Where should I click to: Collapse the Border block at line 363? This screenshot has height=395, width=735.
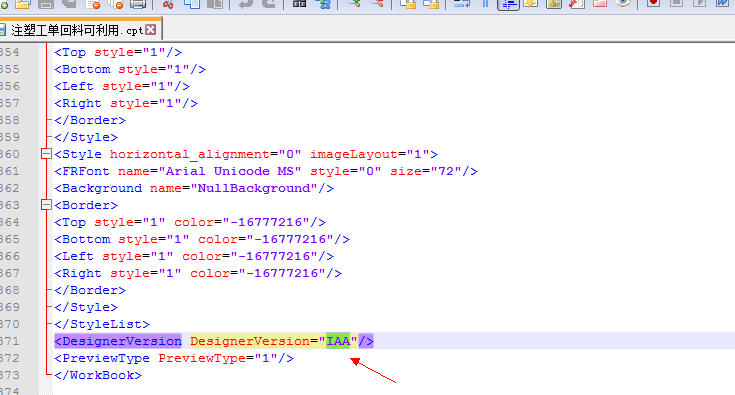(x=46, y=205)
